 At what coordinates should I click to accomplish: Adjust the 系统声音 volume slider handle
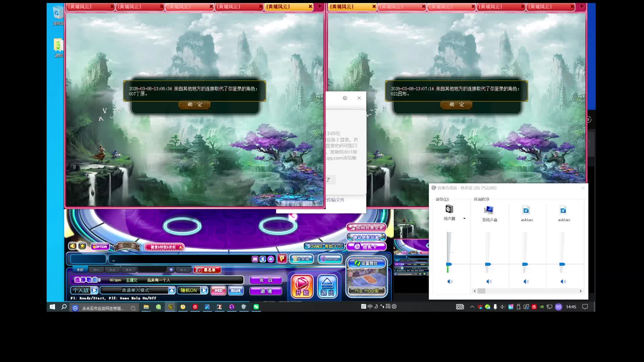488,264
